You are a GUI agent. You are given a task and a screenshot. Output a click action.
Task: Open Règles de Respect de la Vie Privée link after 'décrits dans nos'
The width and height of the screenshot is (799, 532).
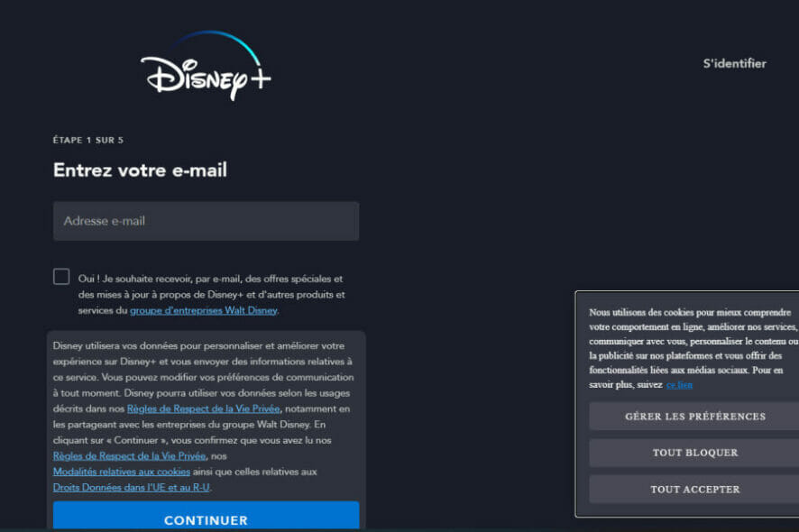click(x=203, y=408)
